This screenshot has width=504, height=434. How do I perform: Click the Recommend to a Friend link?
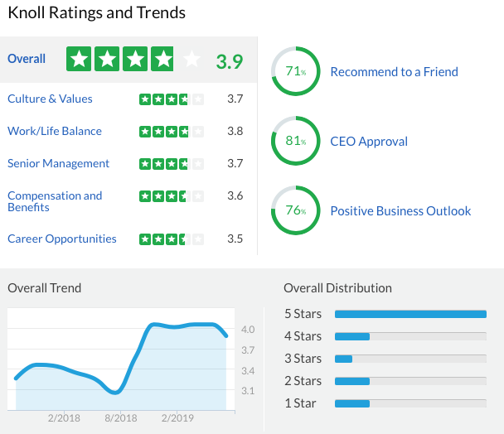394,72
